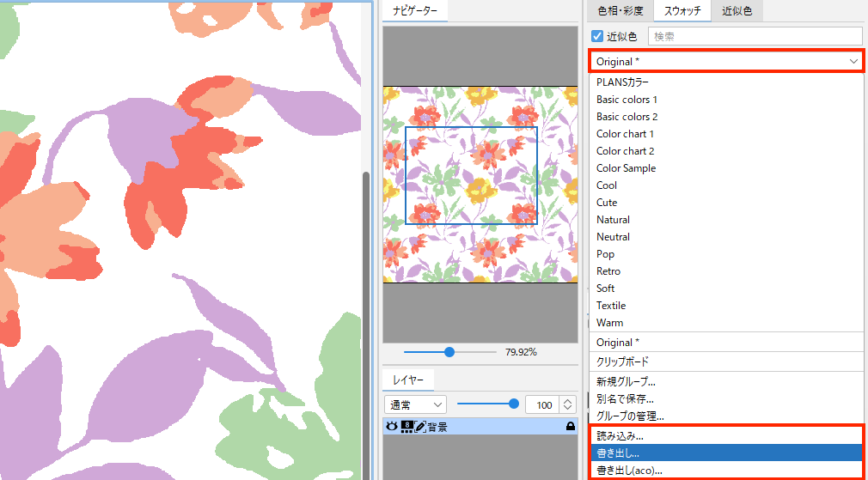Collapse the Original * swatch group dropdown

[x=727, y=61]
